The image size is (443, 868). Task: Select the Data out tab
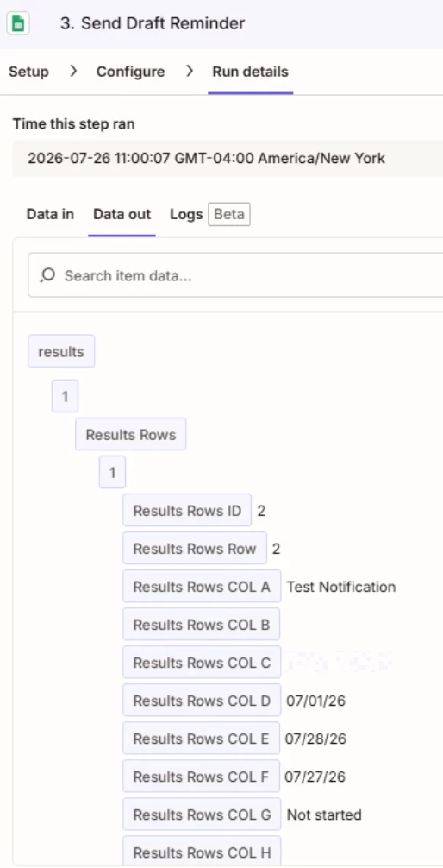coord(122,214)
